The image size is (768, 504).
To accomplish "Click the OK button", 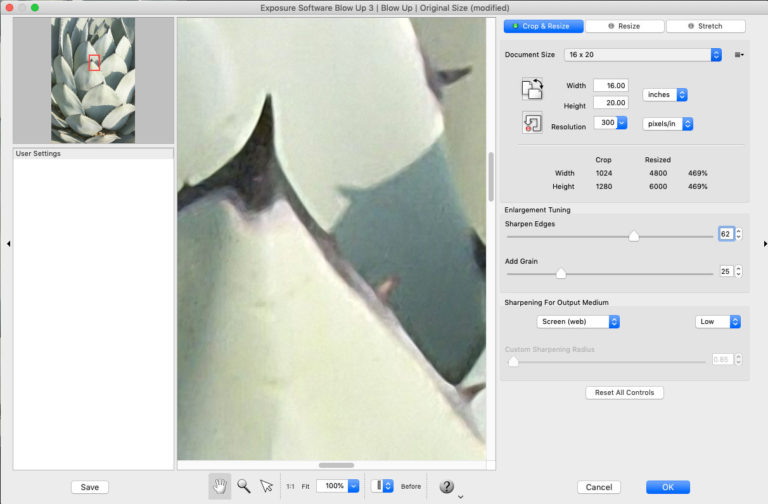I will pyautogui.click(x=668, y=487).
